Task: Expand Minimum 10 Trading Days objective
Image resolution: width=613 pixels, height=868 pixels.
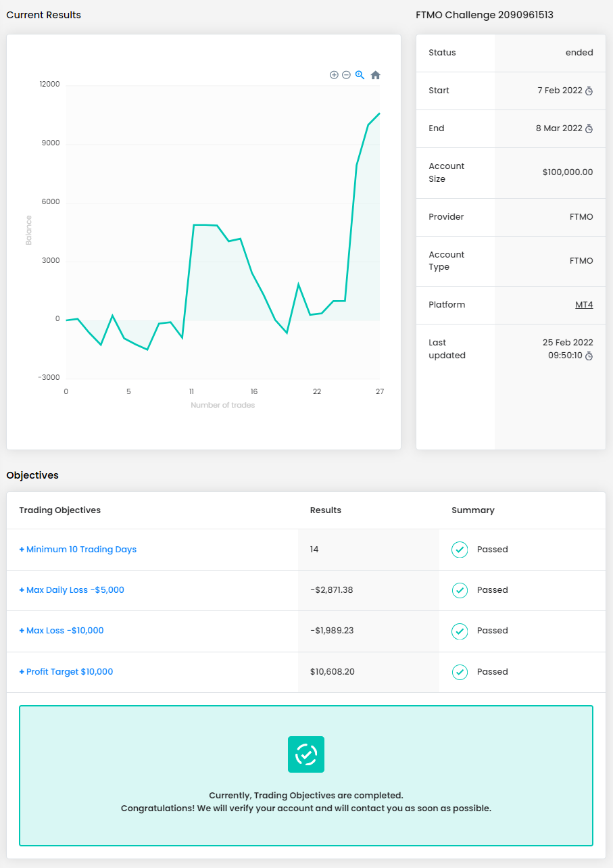Action: pyautogui.click(x=78, y=550)
